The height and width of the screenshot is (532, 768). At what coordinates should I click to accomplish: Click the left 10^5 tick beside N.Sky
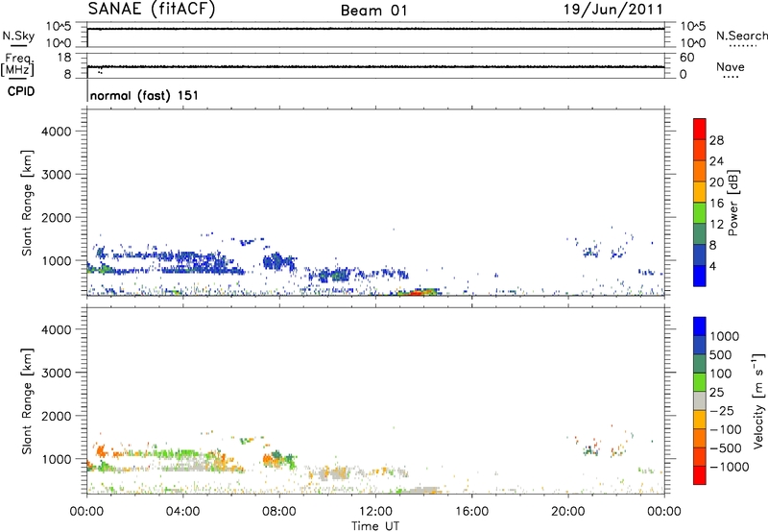(x=59, y=27)
